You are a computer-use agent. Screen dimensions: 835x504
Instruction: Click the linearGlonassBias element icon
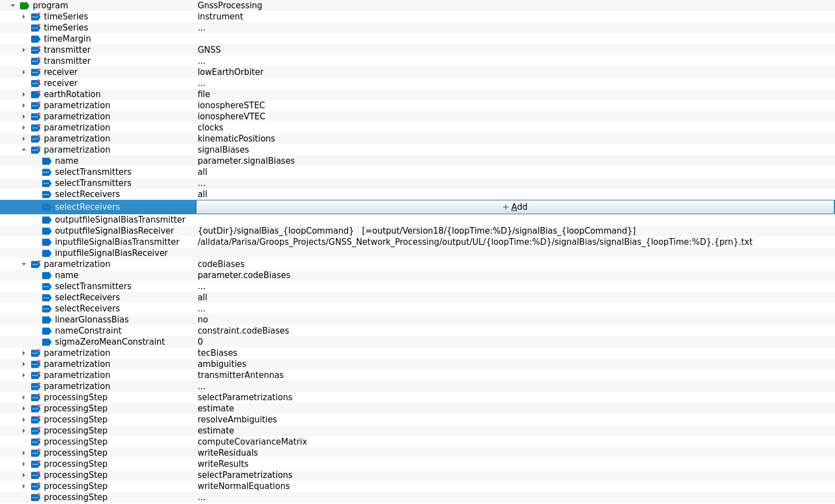pos(47,319)
